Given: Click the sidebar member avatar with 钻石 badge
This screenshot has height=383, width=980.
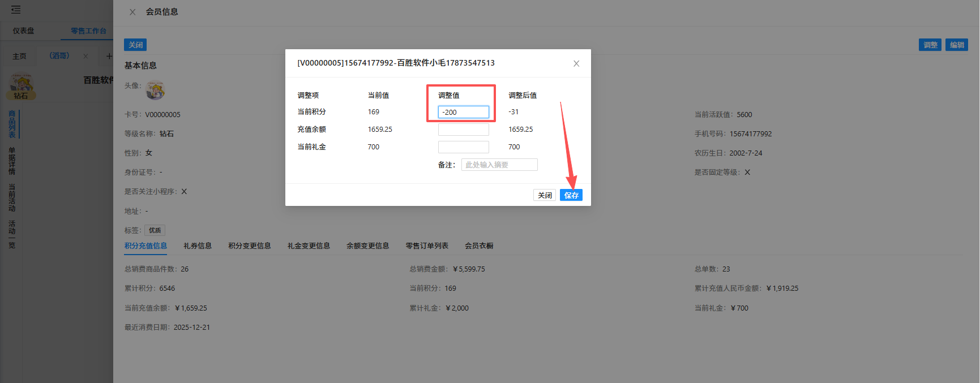Looking at the screenshot, I should pyautogui.click(x=22, y=87).
